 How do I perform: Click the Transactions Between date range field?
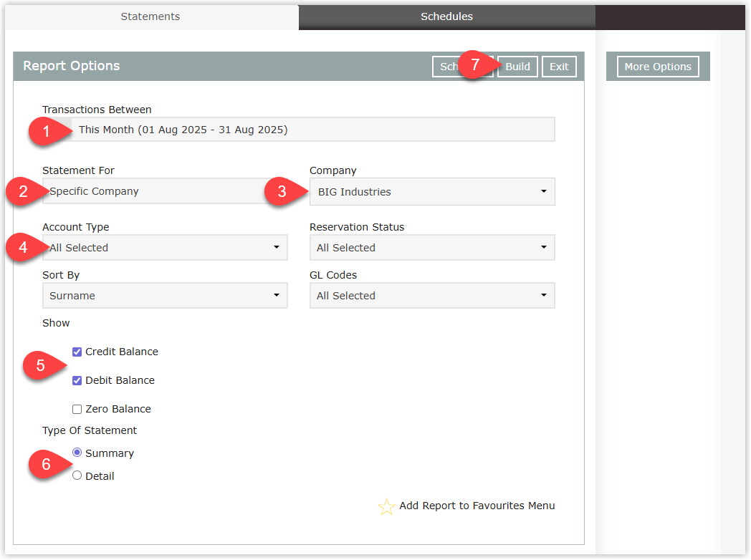tap(299, 130)
